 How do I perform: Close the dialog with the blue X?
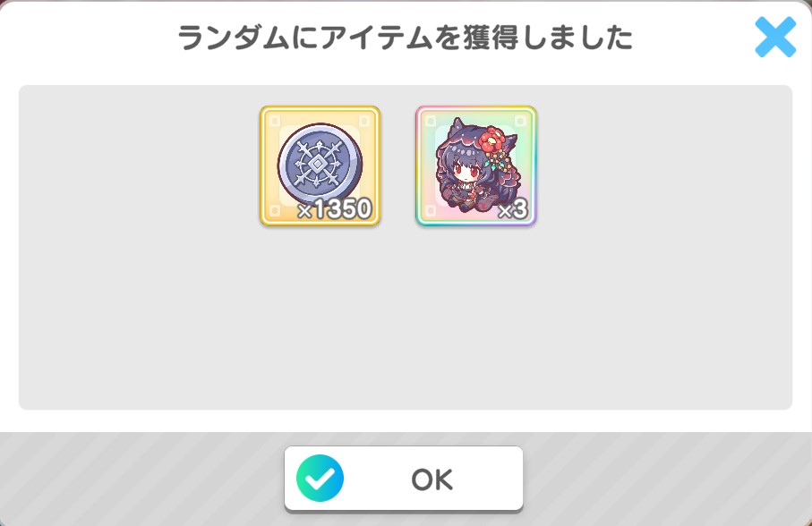775,37
